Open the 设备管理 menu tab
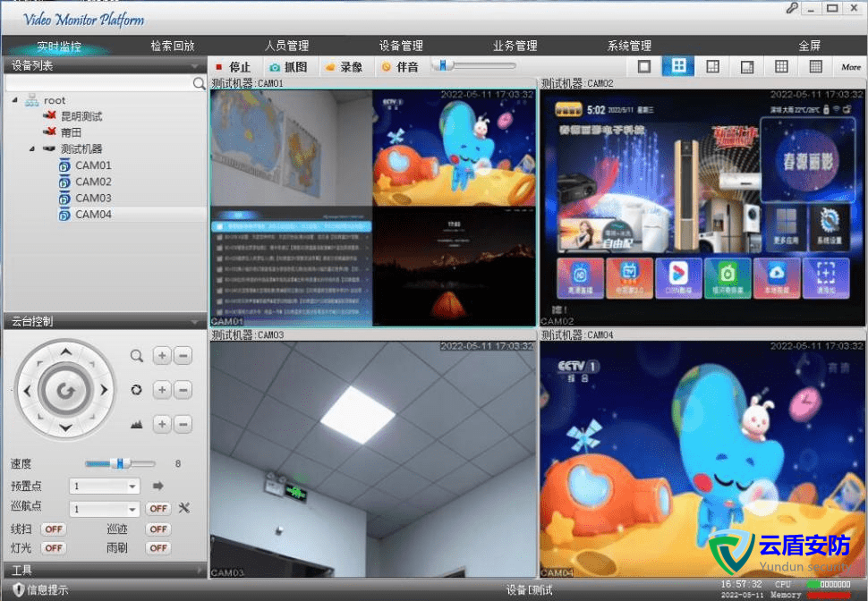The image size is (868, 601). coord(401,46)
